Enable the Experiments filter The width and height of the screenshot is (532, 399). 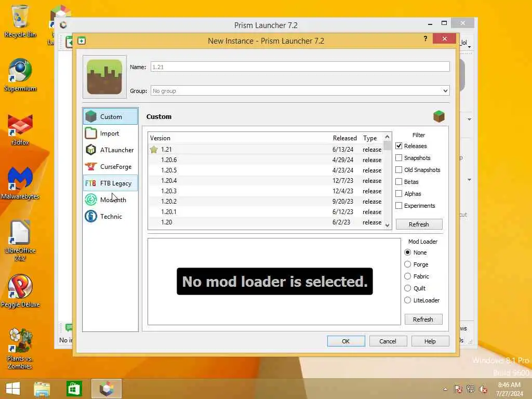point(398,206)
